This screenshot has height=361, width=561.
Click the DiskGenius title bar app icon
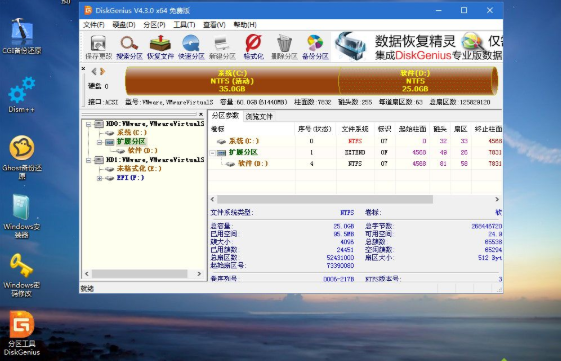coord(88,10)
